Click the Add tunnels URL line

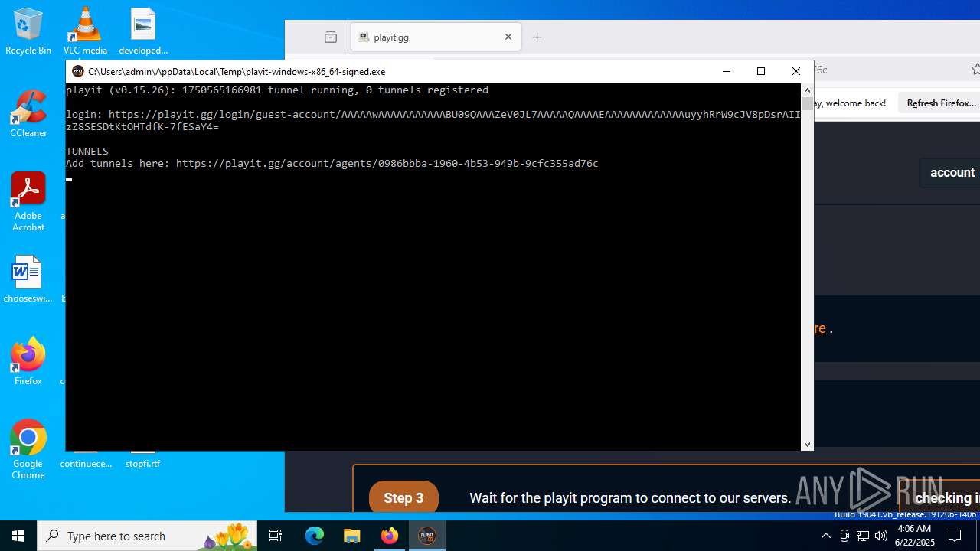[x=332, y=163]
